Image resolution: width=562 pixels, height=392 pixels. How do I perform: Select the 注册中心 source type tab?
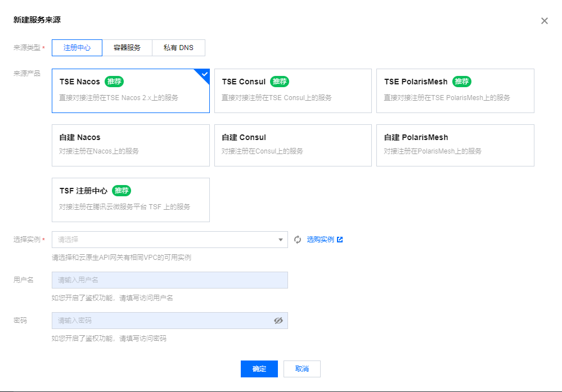point(77,48)
